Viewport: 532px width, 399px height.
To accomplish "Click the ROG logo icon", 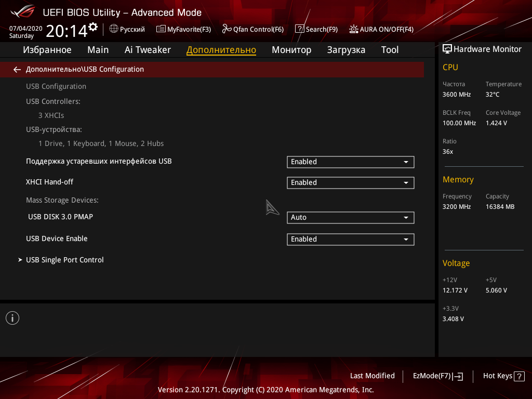I will pyautogui.click(x=23, y=12).
